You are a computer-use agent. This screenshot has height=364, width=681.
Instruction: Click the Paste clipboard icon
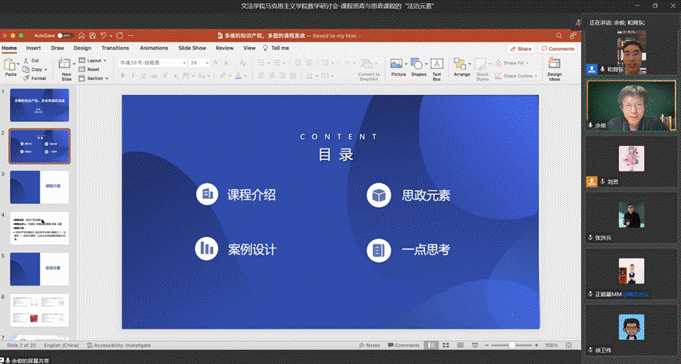pyautogui.click(x=10, y=67)
